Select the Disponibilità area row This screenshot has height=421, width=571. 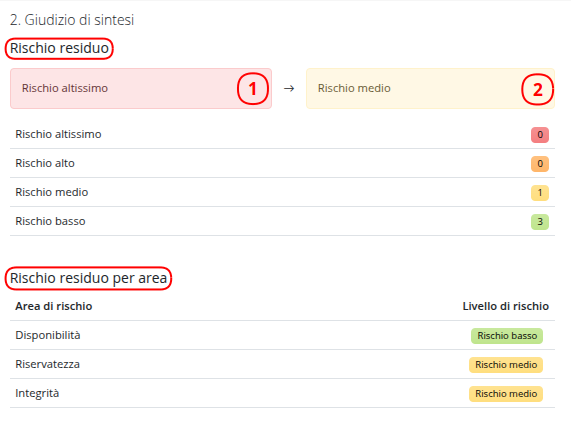click(283, 335)
